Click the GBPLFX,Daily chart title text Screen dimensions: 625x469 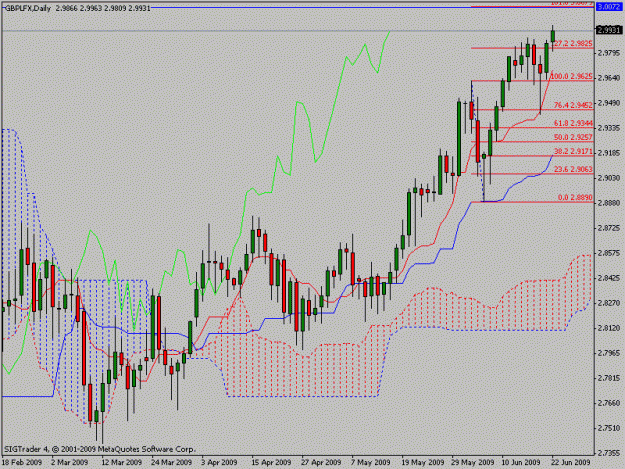click(x=28, y=8)
